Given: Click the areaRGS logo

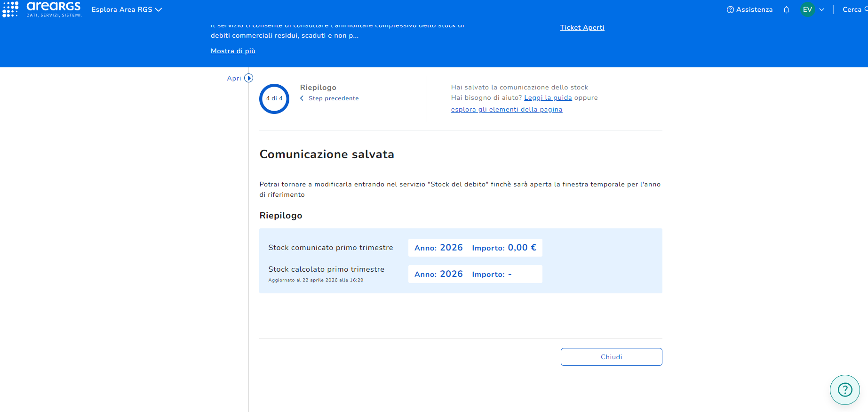Looking at the screenshot, I should (54, 9).
